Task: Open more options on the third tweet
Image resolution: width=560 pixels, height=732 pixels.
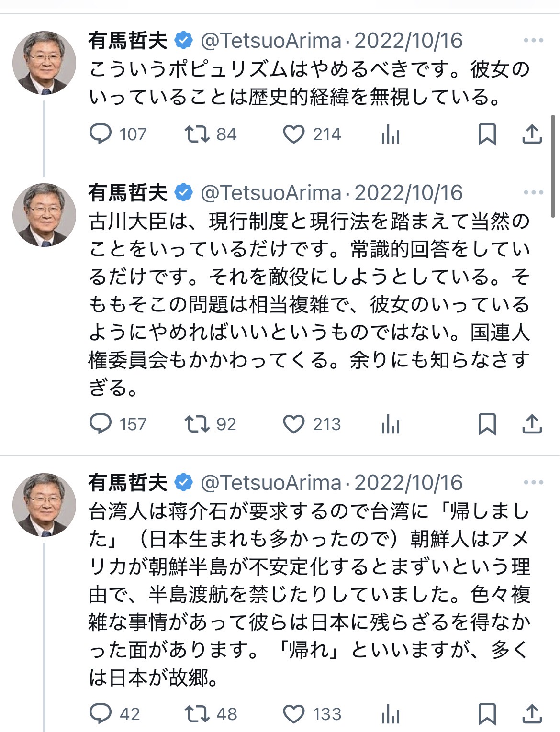Action: [x=533, y=483]
